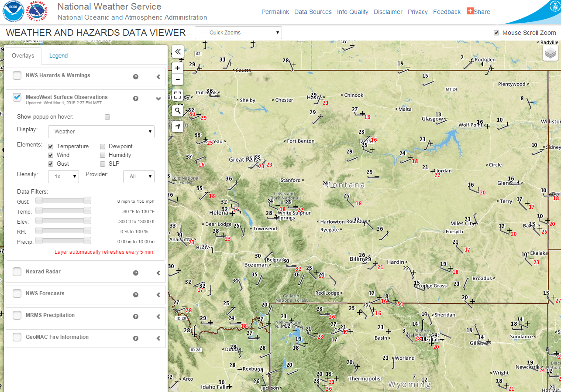Click the National Weather Service logo

[x=38, y=12]
